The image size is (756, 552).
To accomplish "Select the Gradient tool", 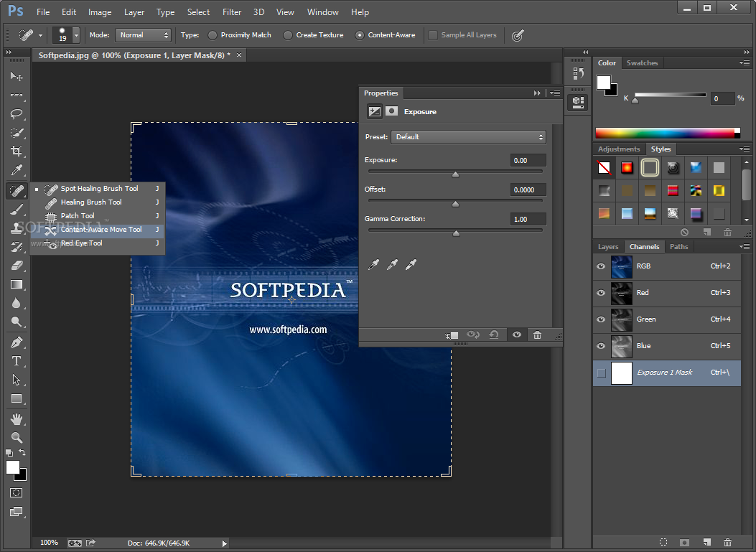I will (17, 284).
